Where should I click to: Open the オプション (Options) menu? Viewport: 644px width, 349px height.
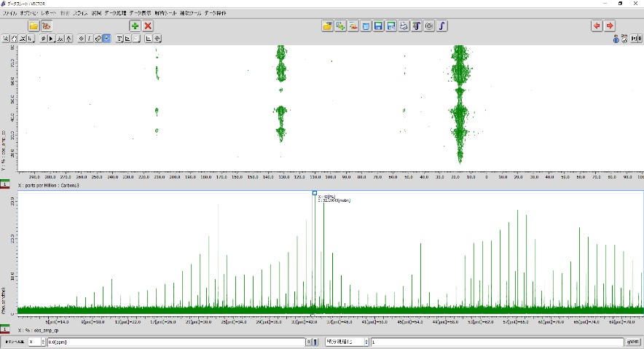pos(28,13)
